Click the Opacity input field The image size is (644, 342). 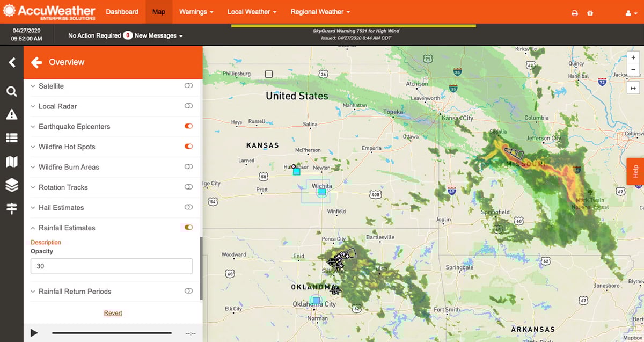112,266
